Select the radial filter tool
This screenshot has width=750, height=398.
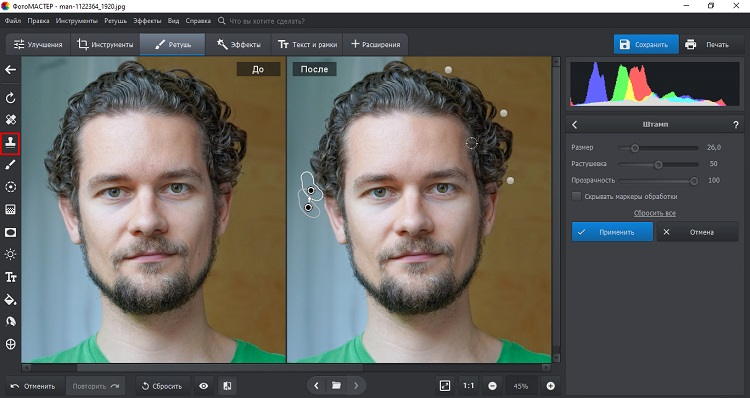point(11,187)
